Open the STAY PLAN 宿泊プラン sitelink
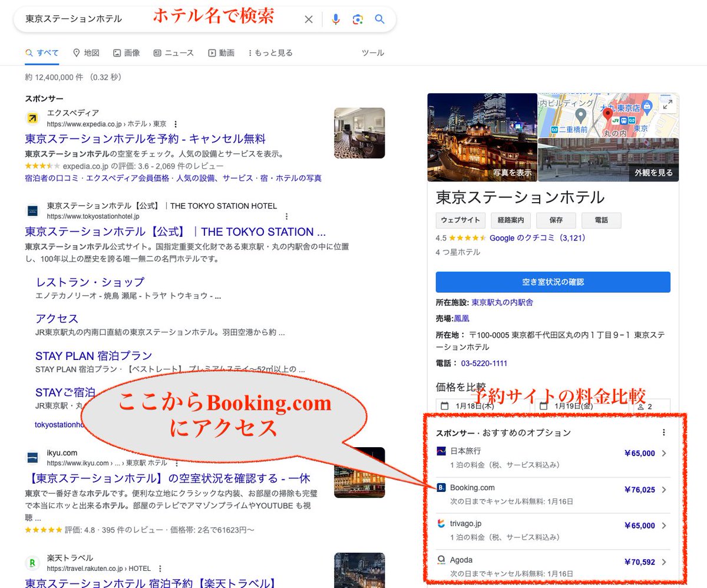 (x=94, y=356)
